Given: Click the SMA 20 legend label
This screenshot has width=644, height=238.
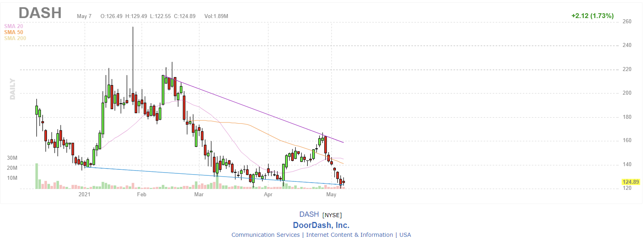Looking at the screenshot, I should click(x=14, y=26).
